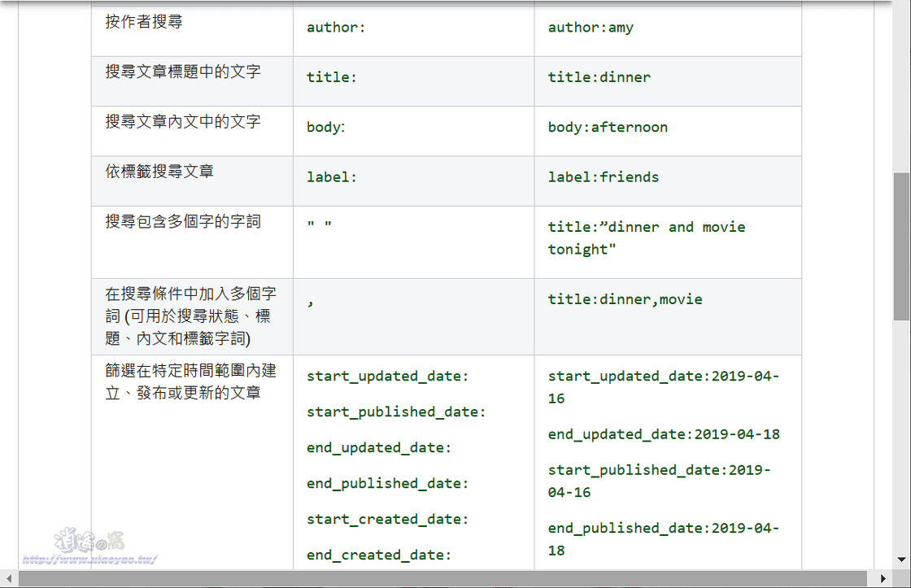Screen dimensions: 911x588
Task: Click the example 'title:dinner'
Action: [599, 77]
